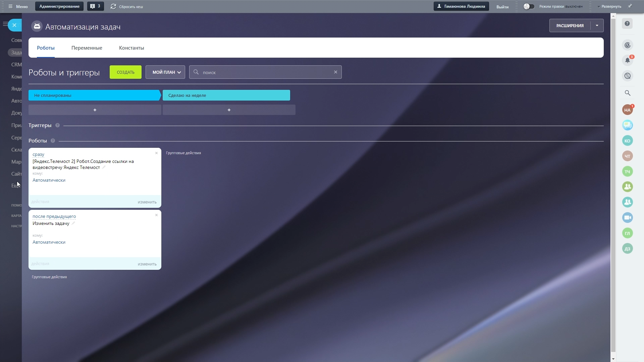Click Сбросить кеш refresh icon
This screenshot has height=362, width=644.
click(x=113, y=6)
